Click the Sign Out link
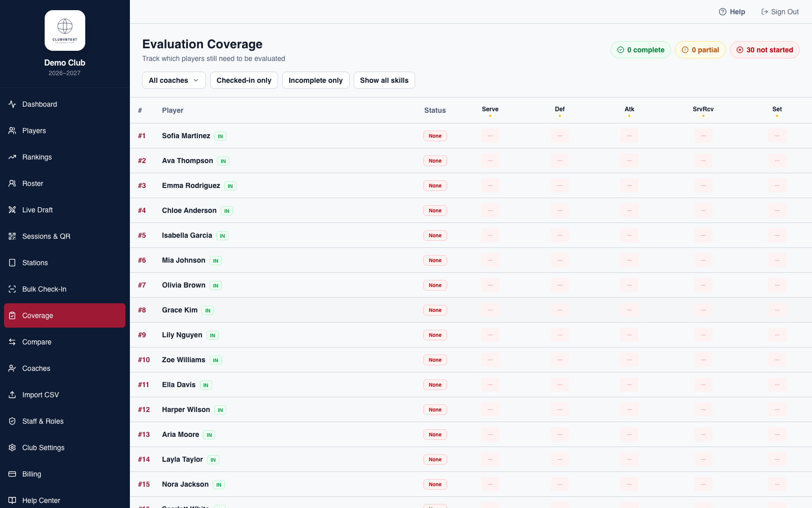Screen dimensions: 812x508 tap(780, 12)
